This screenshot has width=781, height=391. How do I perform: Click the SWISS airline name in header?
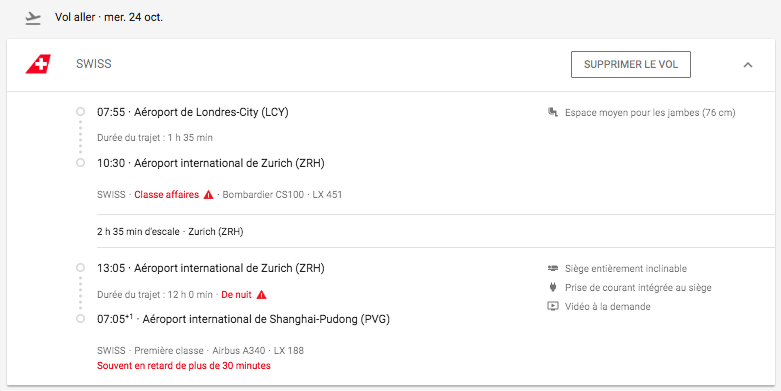[94, 64]
